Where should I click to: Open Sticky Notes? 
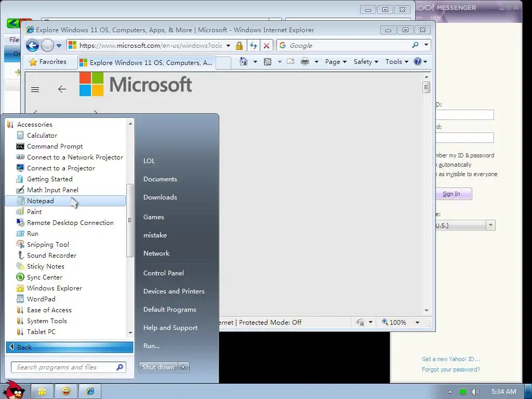[x=41, y=267]
